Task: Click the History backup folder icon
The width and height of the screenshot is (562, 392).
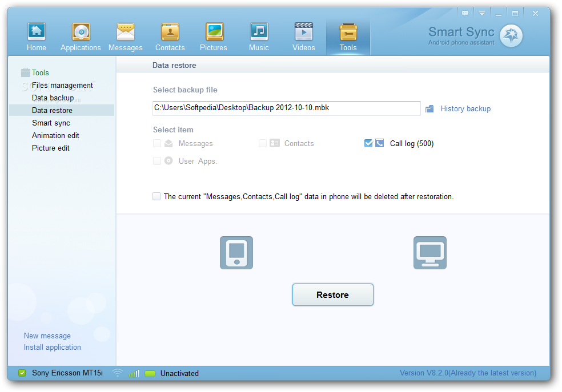Action: [x=429, y=109]
